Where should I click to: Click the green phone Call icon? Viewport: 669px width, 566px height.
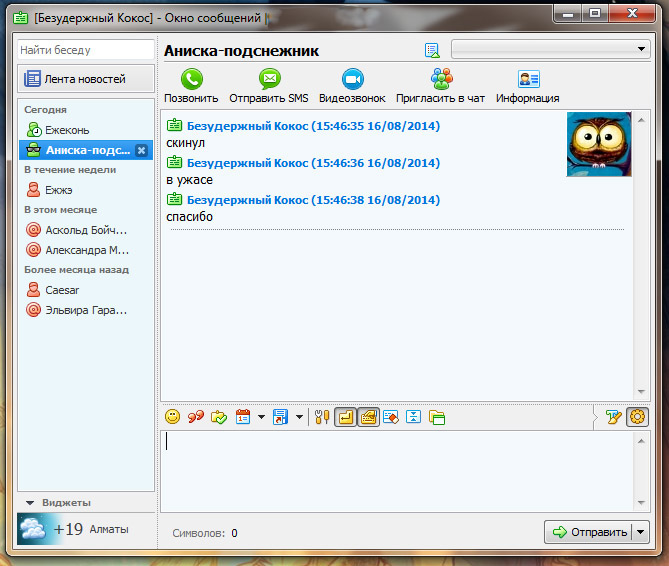tap(192, 79)
